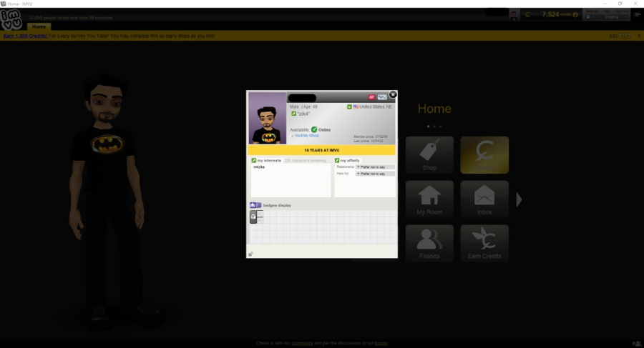Click the red AP badge icon
The height and width of the screenshot is (348, 644).
(371, 97)
